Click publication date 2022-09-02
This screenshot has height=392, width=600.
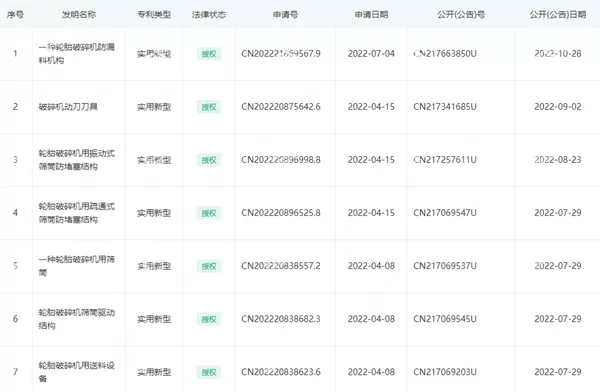click(558, 107)
